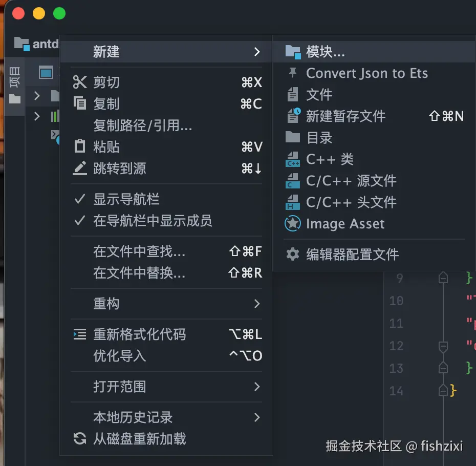Image resolution: width=476 pixels, height=466 pixels.
Task: Click the scissors icon next to 剪切
Action: click(80, 82)
